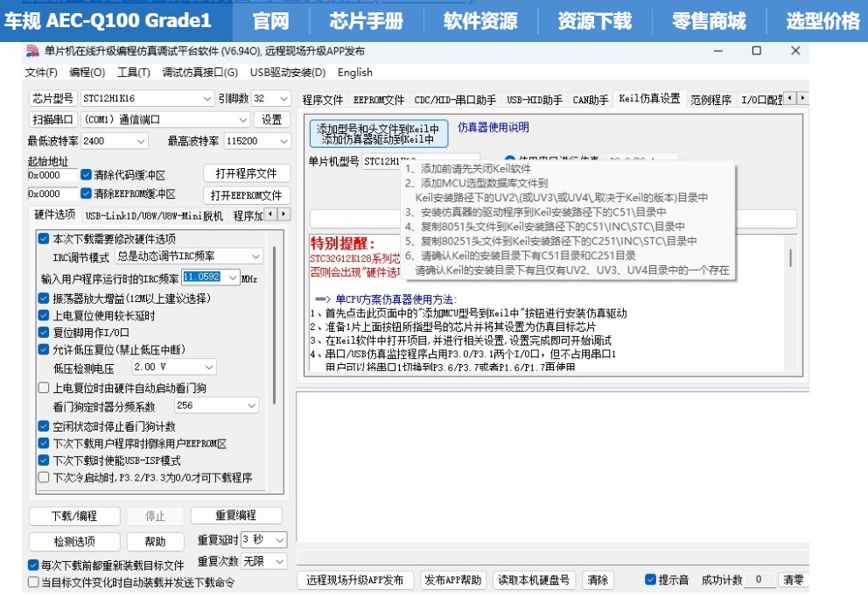Toggle 清除EEPROM缓冲区 checkbox

click(86, 193)
